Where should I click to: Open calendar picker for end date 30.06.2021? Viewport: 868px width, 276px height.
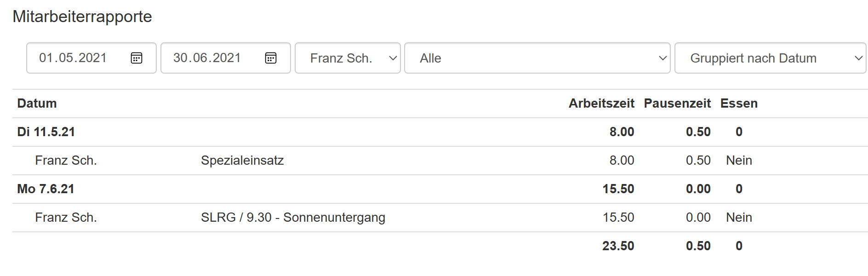pyautogui.click(x=271, y=58)
